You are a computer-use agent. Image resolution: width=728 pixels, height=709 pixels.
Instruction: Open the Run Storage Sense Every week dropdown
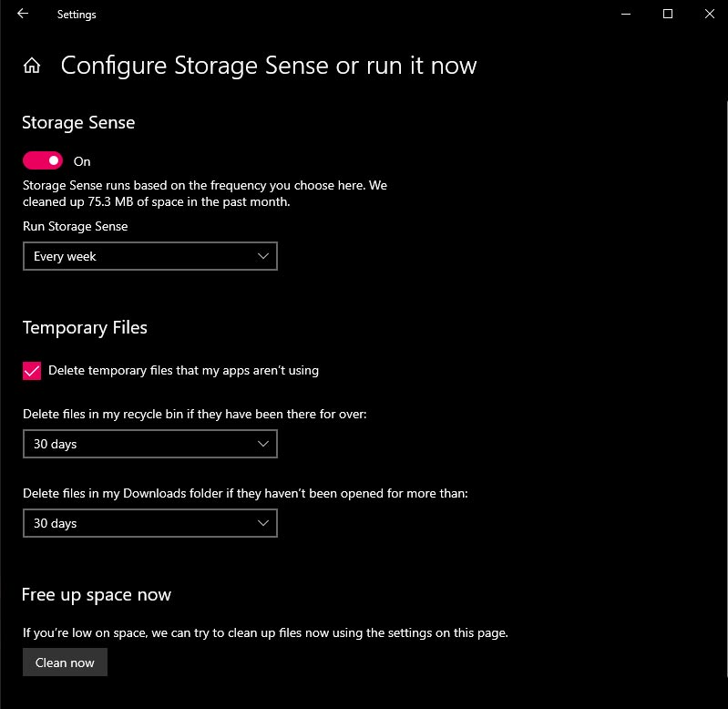click(x=150, y=256)
